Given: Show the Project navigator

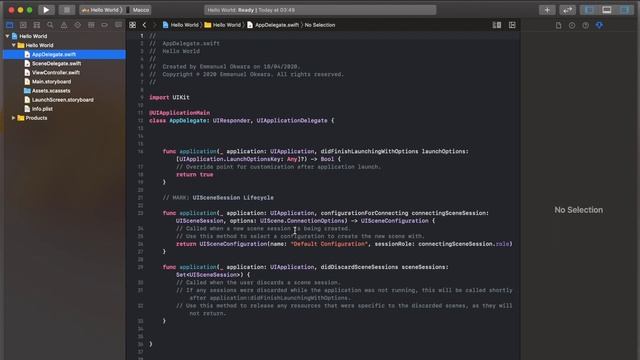Looking at the screenshot, I should tap(9, 25).
